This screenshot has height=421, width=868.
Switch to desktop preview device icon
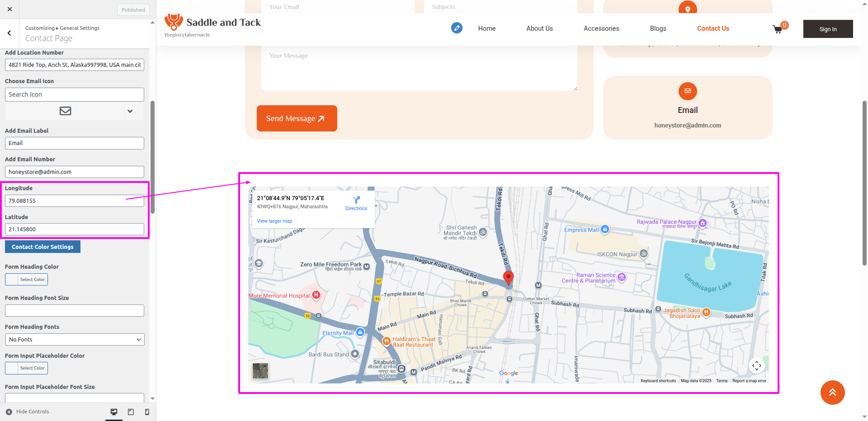(x=114, y=412)
